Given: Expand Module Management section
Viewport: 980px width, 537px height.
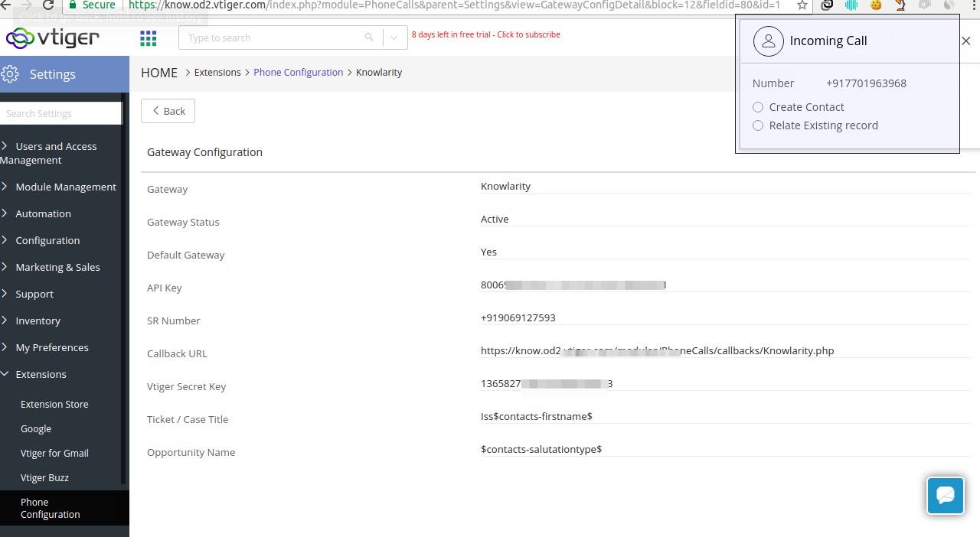Looking at the screenshot, I should [x=60, y=187].
